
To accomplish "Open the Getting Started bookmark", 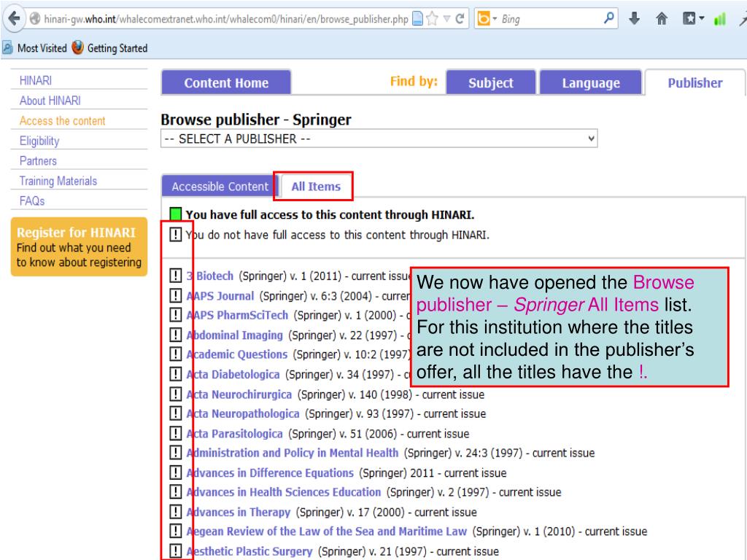I will (x=117, y=48).
